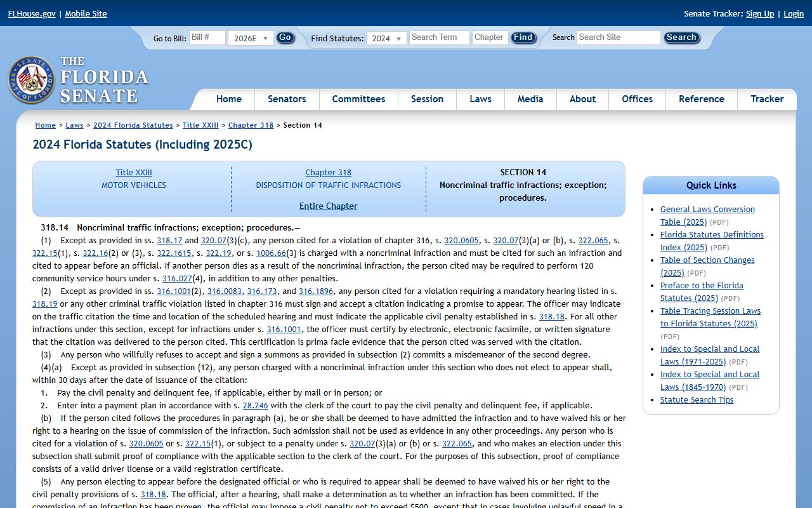Open the Tracker navigation tab
Screen dimensions: 812x508
pyautogui.click(x=767, y=99)
